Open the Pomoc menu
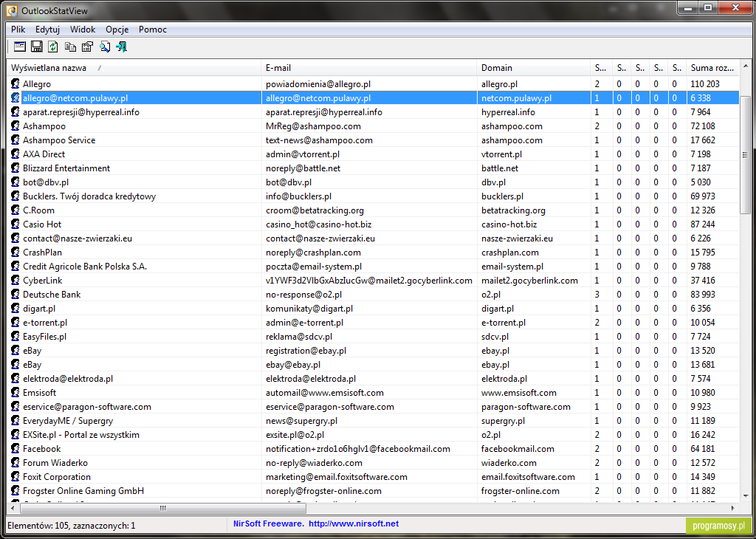The height and width of the screenshot is (539, 756). [x=153, y=30]
